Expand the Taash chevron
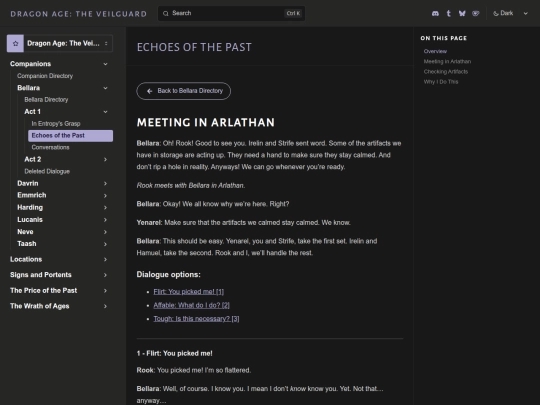The image size is (540, 405). pyautogui.click(x=105, y=244)
